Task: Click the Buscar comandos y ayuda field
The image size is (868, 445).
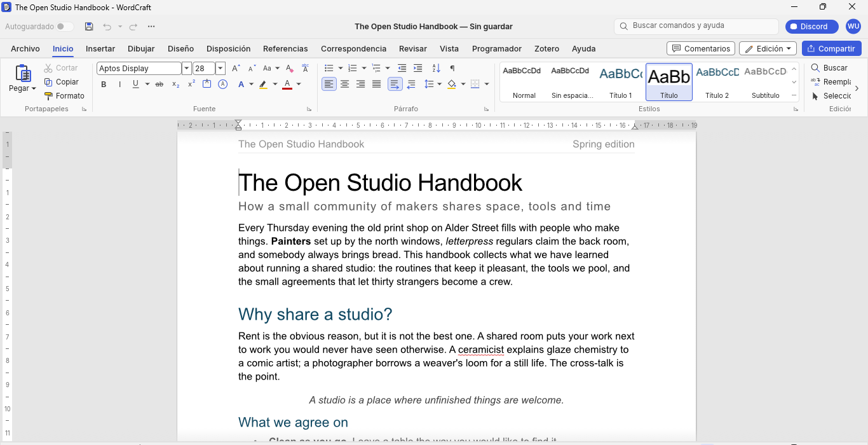Action: 696,26
